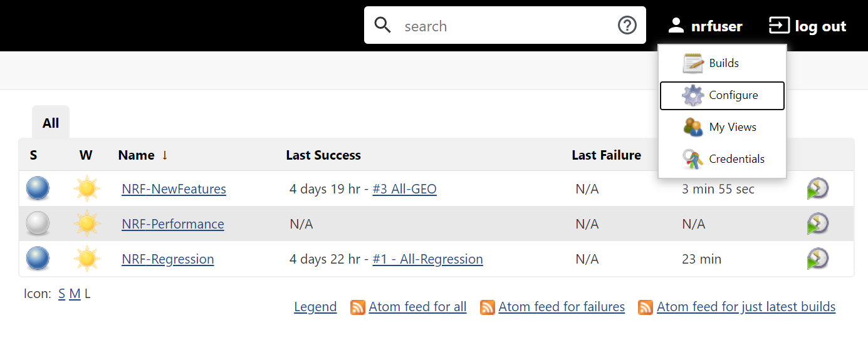Open the #3 All-GEO build link
The width and height of the screenshot is (868, 350).
coord(404,188)
